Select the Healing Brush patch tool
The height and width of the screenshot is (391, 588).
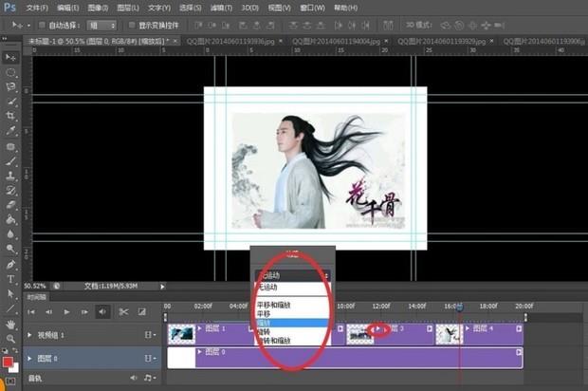pos(10,146)
